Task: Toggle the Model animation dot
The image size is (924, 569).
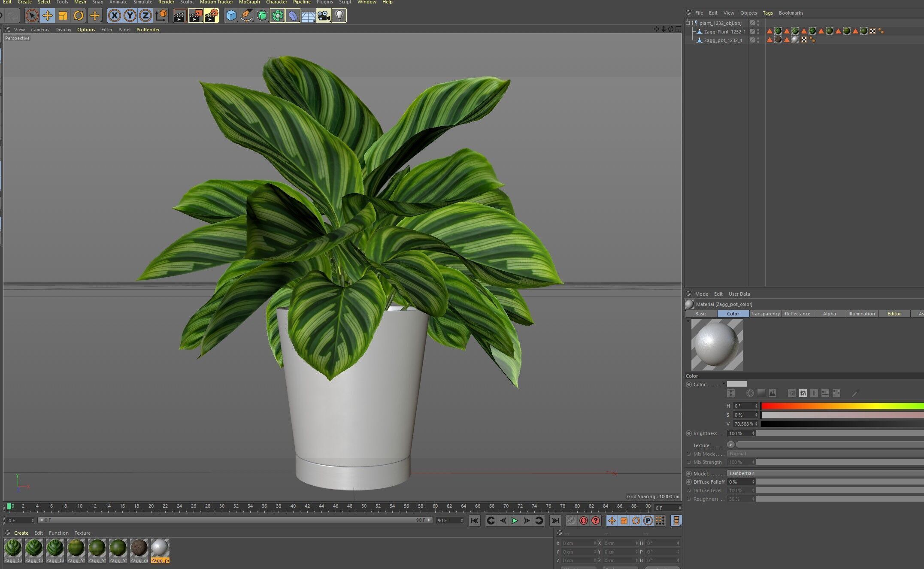Action: coord(689,474)
